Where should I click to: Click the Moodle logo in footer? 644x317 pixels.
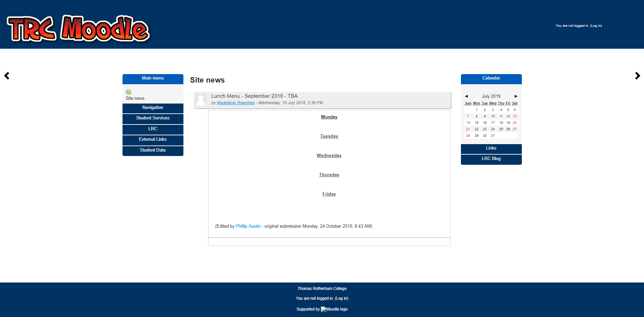point(334,309)
